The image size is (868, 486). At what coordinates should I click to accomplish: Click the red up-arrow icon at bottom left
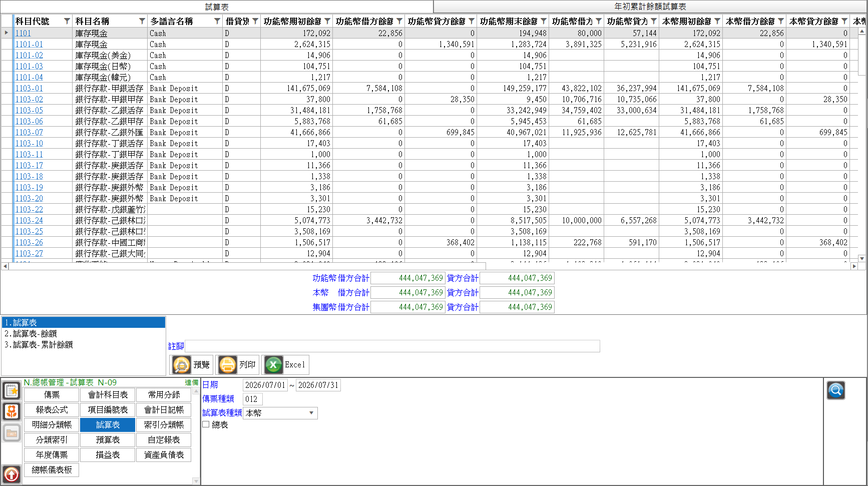pos(12,474)
